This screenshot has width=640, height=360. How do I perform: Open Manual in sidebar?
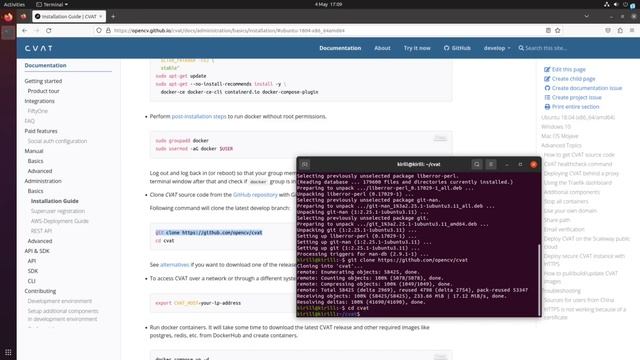pos(33,151)
